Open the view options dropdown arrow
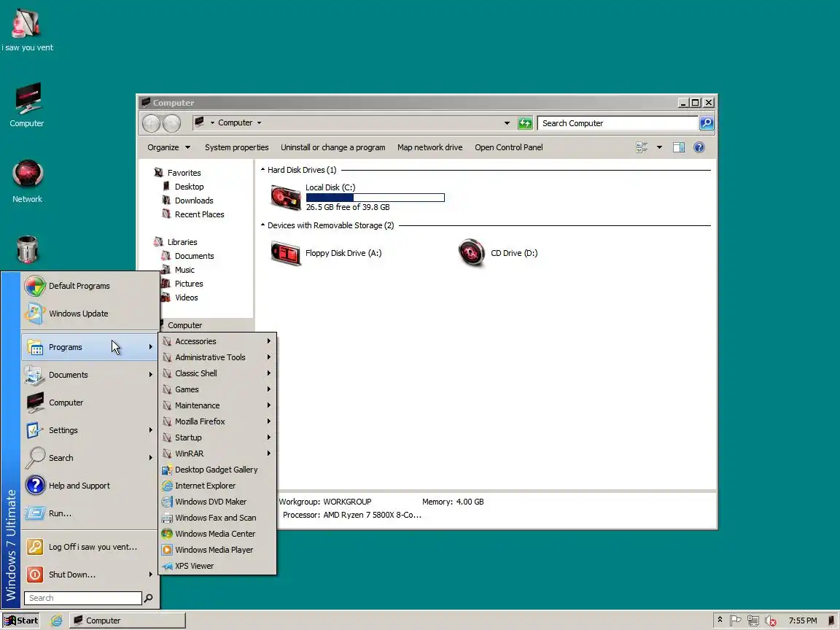Viewport: 840px width, 630px height. (x=659, y=147)
